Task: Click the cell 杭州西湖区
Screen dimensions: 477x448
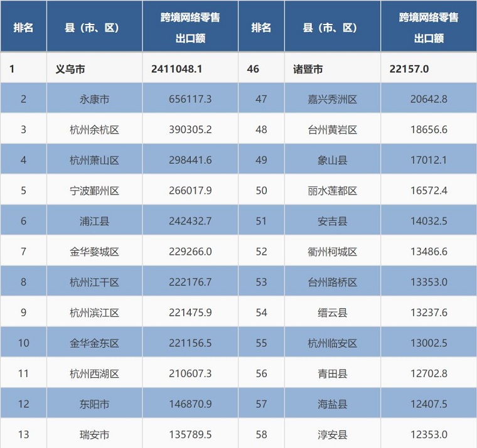Action: point(94,373)
